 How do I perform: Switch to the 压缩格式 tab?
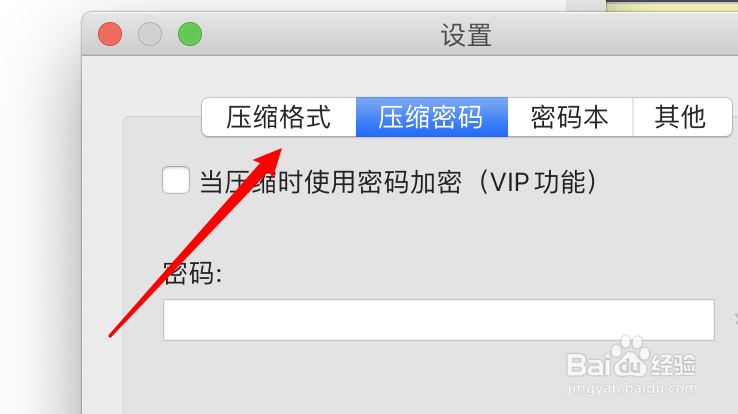click(x=279, y=117)
